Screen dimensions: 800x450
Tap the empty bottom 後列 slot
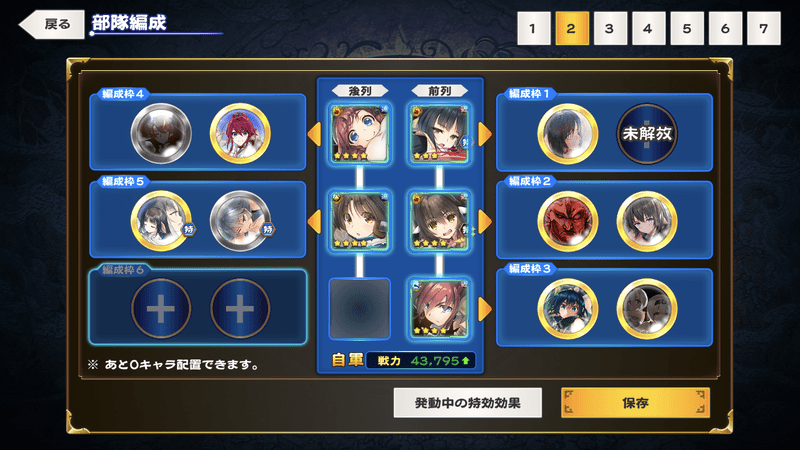click(360, 309)
